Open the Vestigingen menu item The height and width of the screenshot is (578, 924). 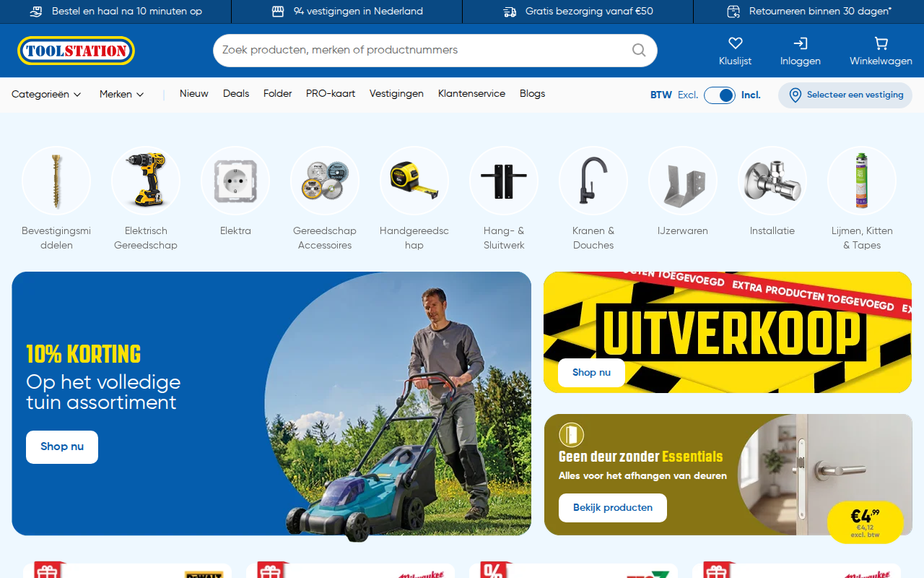tap(396, 94)
